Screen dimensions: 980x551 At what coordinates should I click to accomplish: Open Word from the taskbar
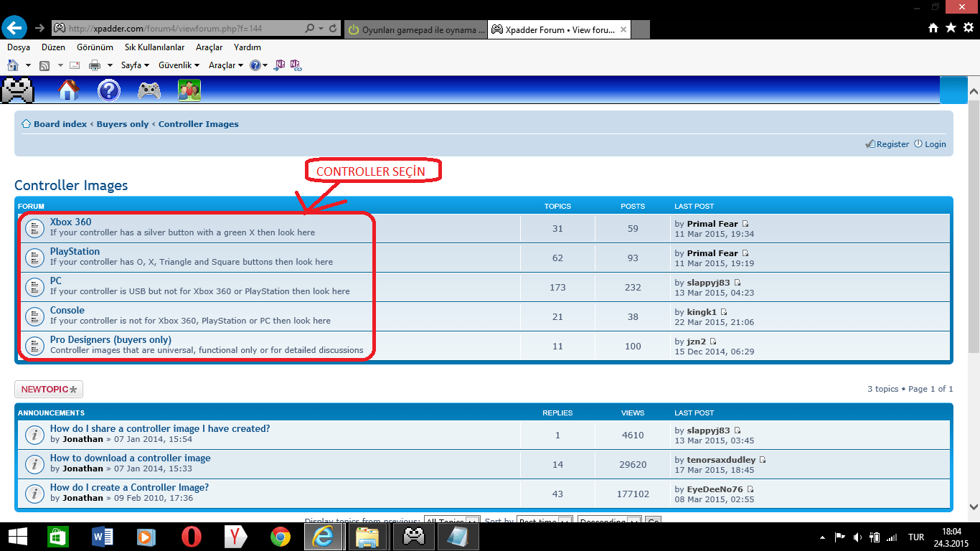click(103, 537)
